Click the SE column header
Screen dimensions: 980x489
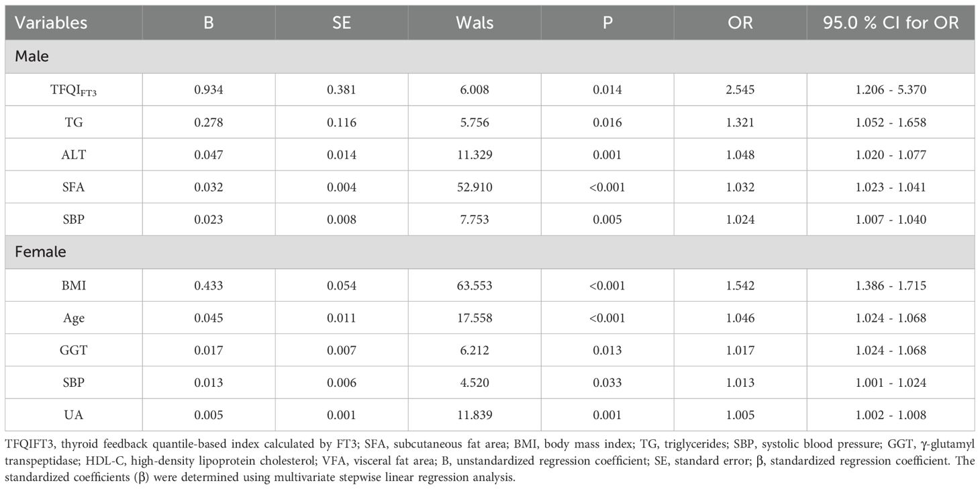tap(342, 23)
